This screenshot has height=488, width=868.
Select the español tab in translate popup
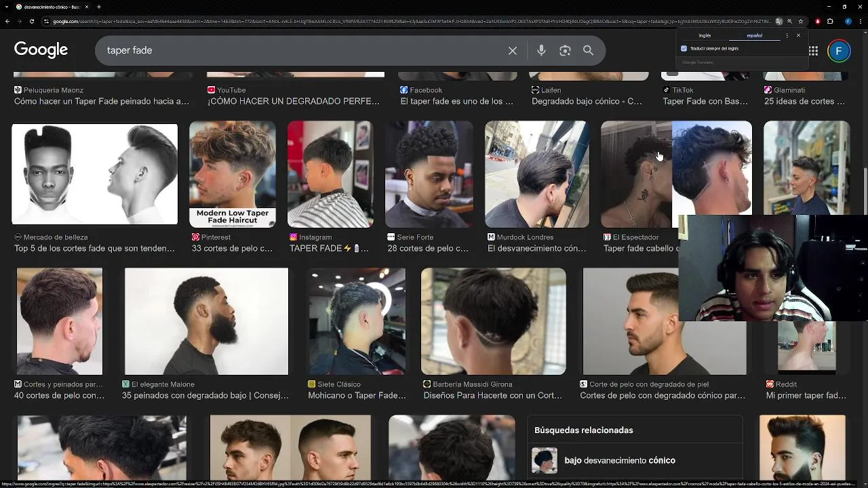(754, 35)
